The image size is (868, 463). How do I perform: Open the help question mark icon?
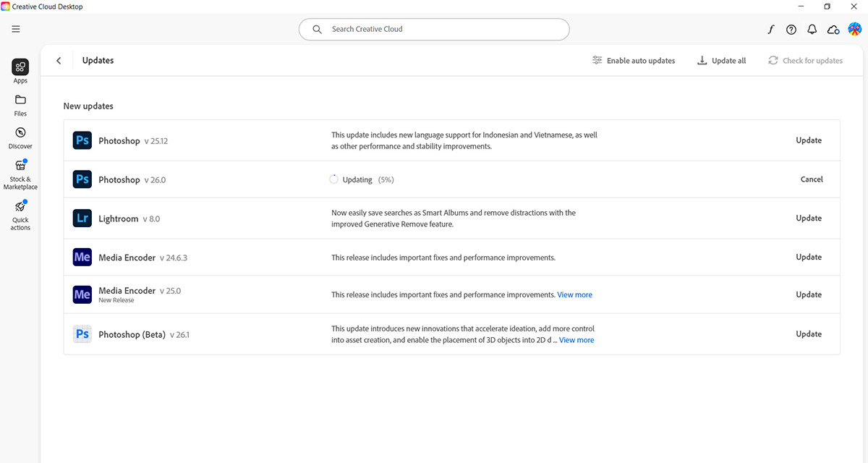[791, 30]
